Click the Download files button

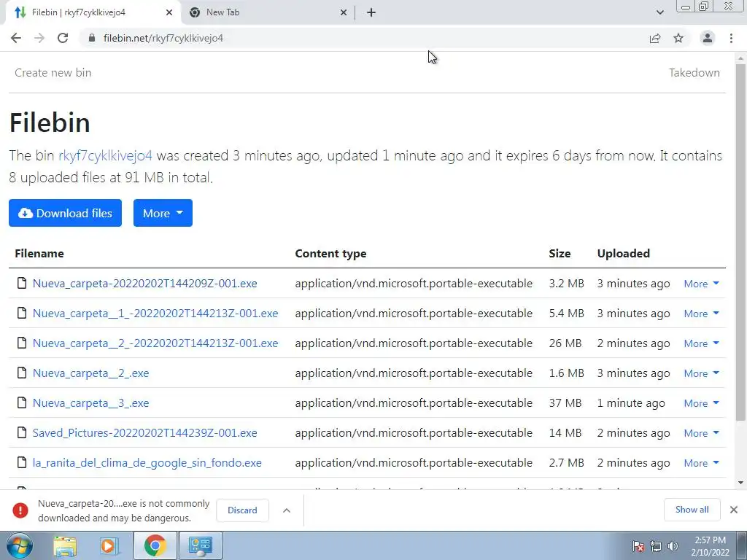click(65, 213)
